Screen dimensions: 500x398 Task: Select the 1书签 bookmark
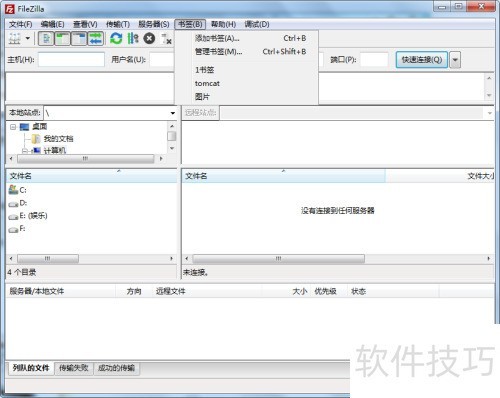pos(247,70)
